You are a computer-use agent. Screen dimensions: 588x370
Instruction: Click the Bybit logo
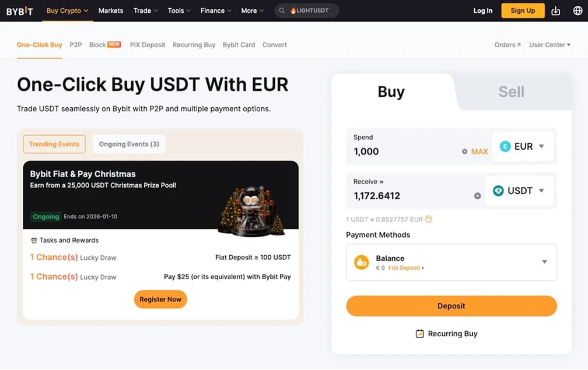click(19, 10)
